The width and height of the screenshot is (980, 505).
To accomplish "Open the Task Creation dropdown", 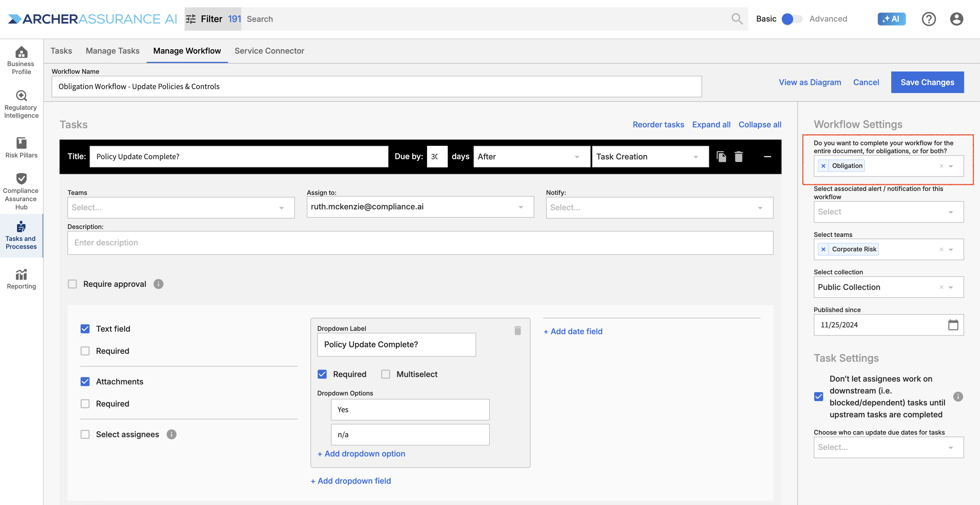I will tap(650, 156).
